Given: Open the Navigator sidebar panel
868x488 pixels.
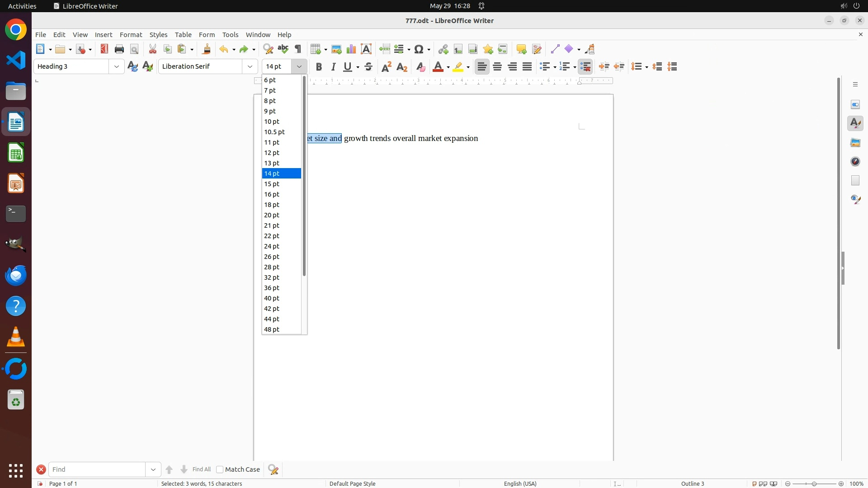Looking at the screenshot, I should tap(855, 162).
